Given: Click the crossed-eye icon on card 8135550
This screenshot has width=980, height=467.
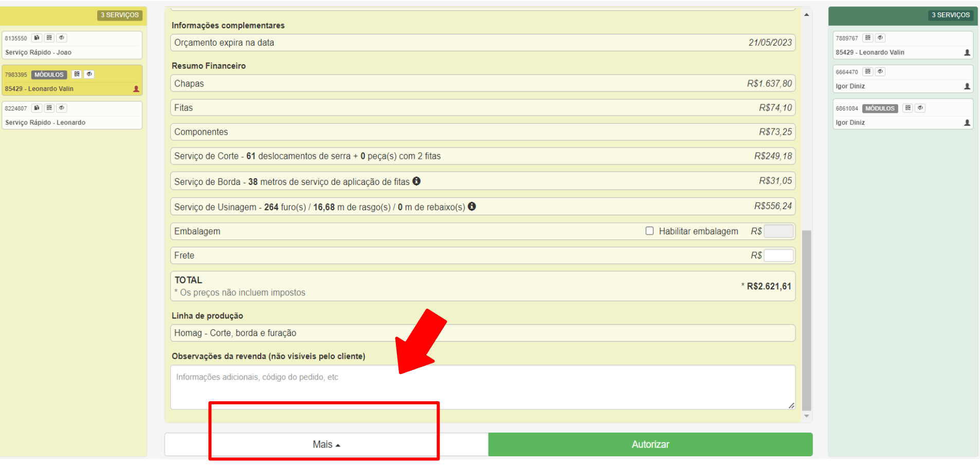Looking at the screenshot, I should 62,38.
